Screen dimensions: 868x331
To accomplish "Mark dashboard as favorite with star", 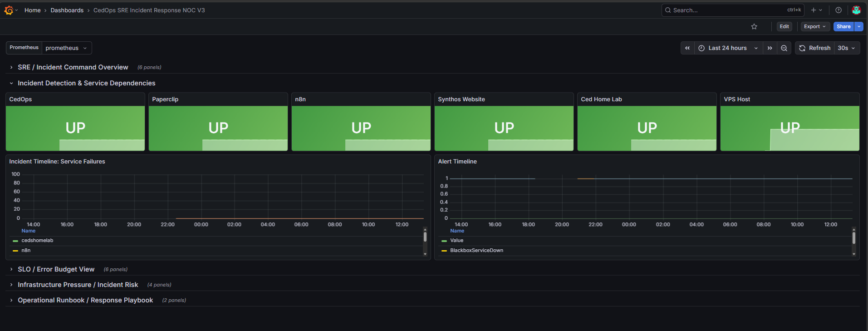I will pyautogui.click(x=754, y=27).
